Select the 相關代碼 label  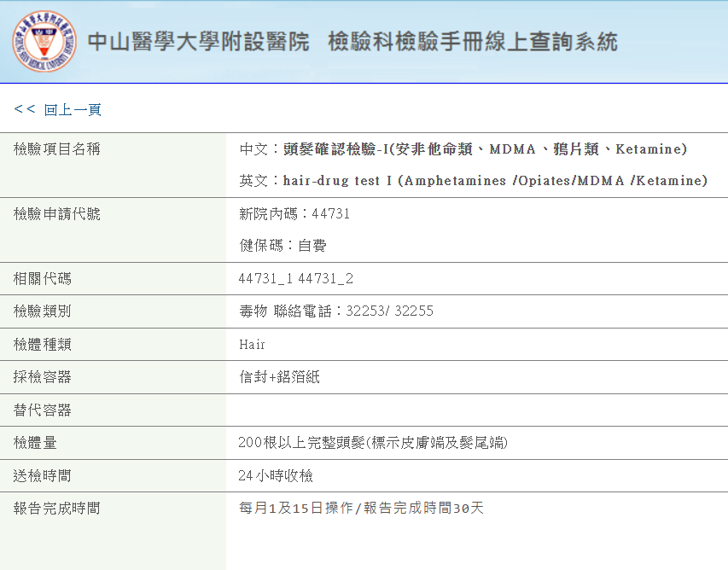click(43, 278)
